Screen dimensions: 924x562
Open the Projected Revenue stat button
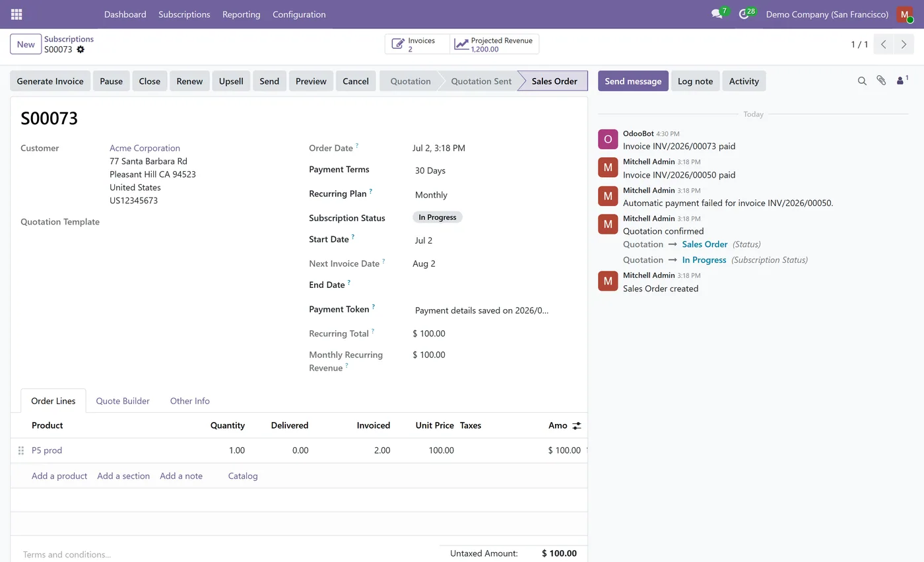[x=494, y=44]
